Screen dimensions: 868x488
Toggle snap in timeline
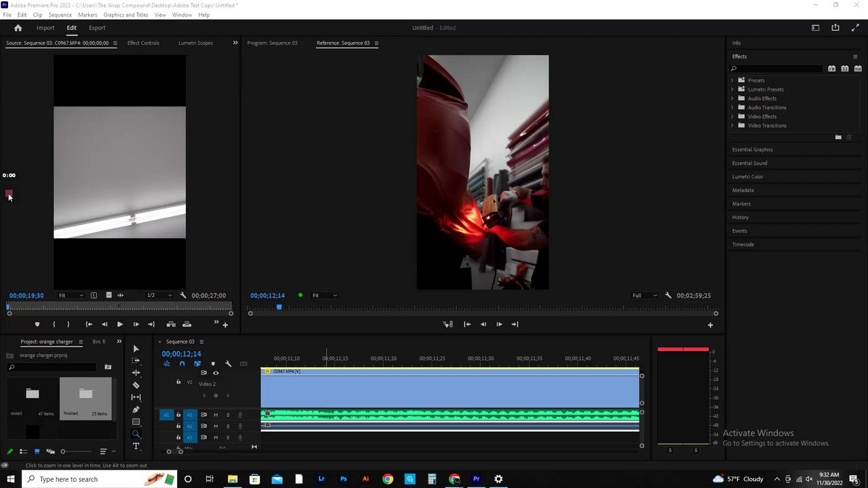click(x=182, y=364)
